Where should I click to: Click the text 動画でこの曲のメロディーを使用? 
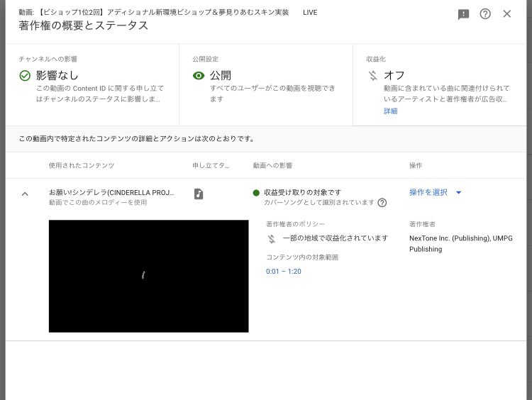point(98,203)
